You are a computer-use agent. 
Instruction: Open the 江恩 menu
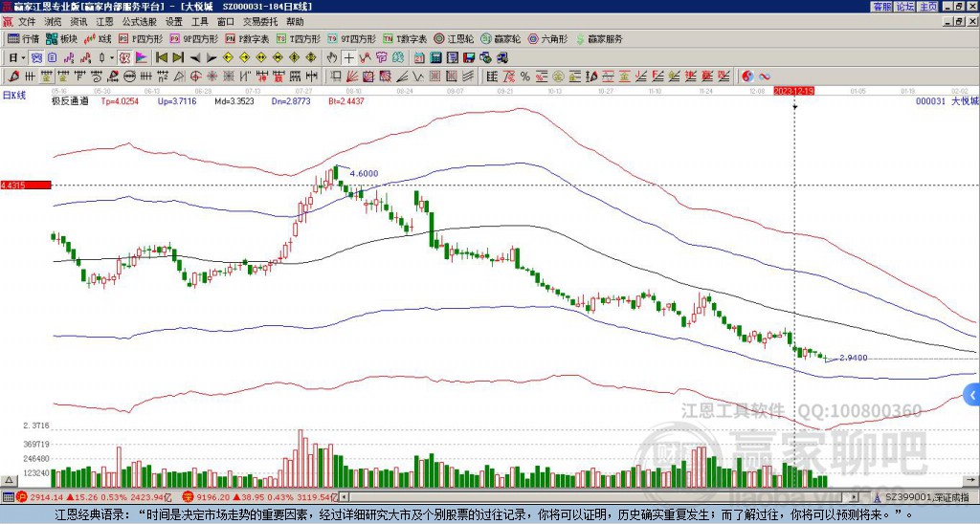tap(104, 22)
